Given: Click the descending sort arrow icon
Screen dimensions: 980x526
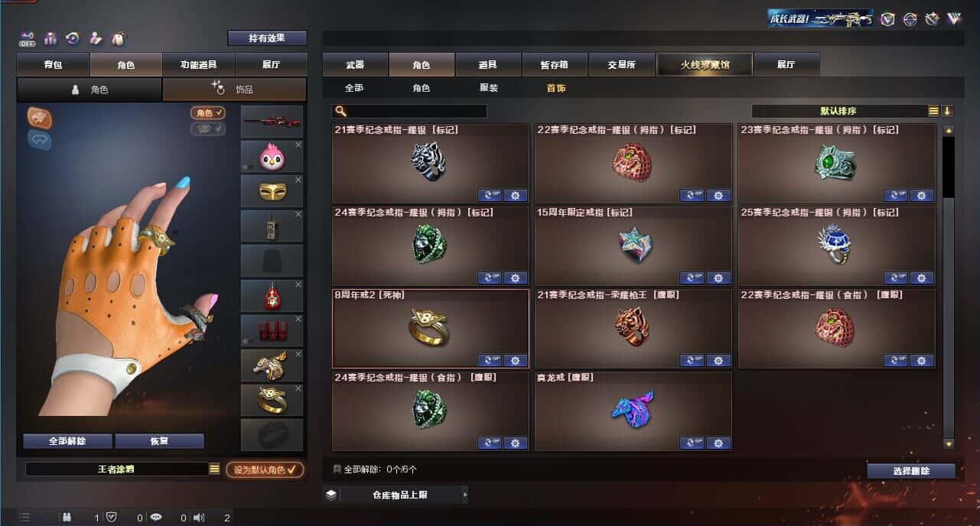Looking at the screenshot, I should 947,111.
